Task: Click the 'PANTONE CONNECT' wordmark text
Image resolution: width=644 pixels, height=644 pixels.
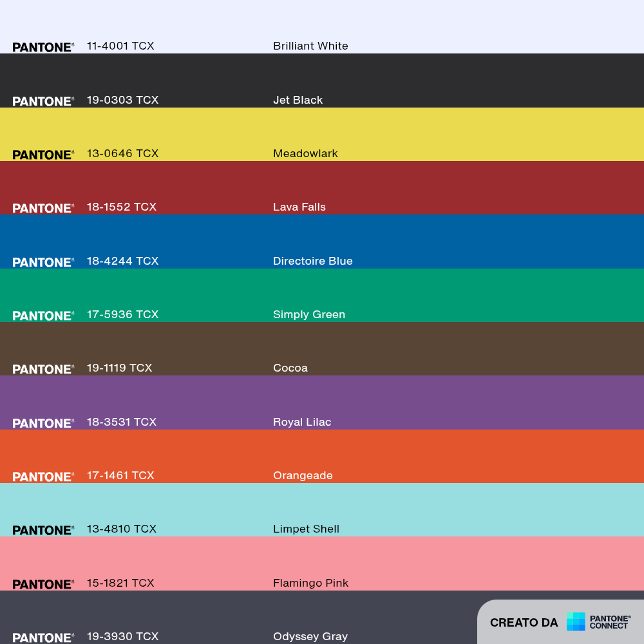Action: coord(611,622)
